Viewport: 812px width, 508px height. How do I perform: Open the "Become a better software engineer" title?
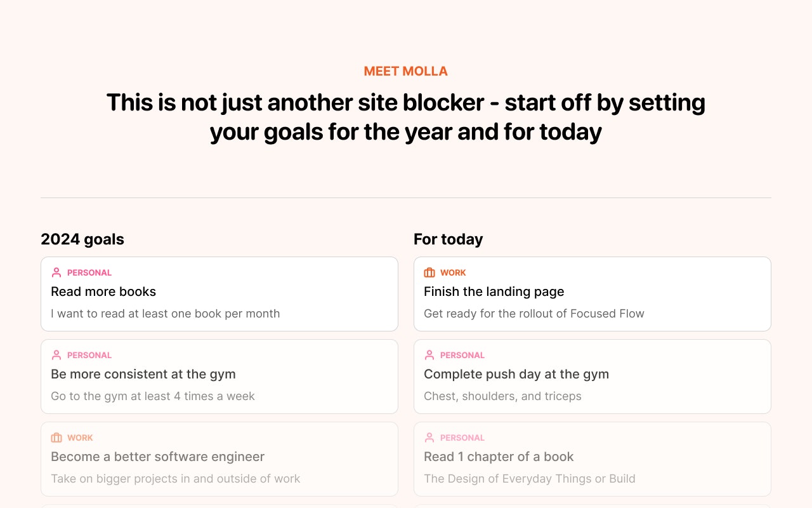[157, 457]
